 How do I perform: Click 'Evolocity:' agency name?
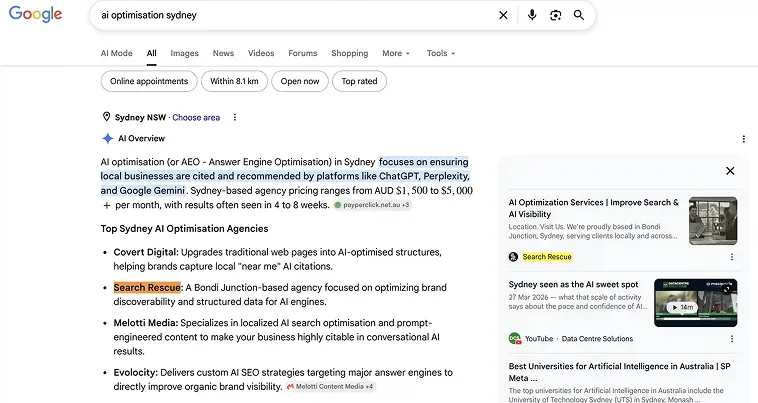point(135,373)
